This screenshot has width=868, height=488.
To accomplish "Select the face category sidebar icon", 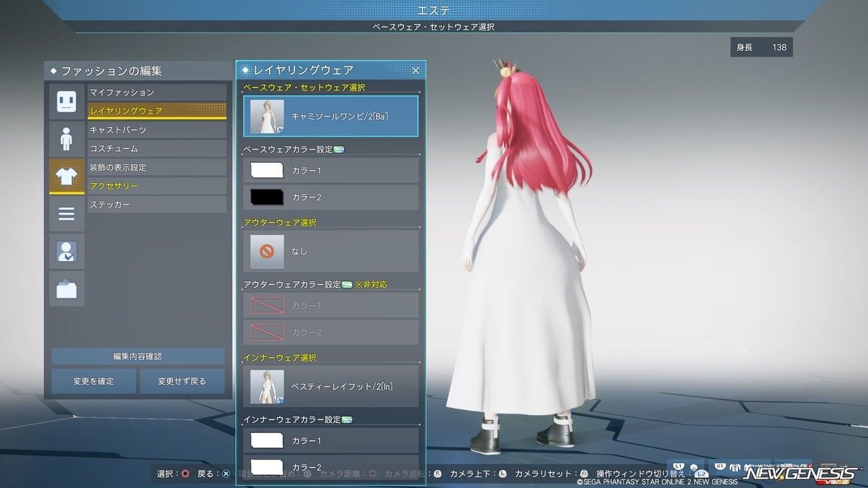I will (67, 101).
